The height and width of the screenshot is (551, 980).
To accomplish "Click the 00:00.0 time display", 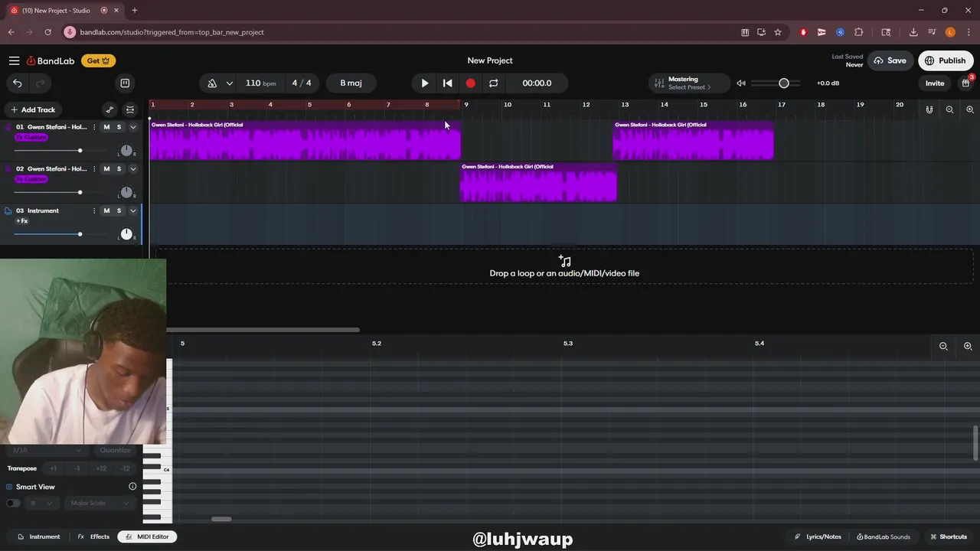I will 537,83.
